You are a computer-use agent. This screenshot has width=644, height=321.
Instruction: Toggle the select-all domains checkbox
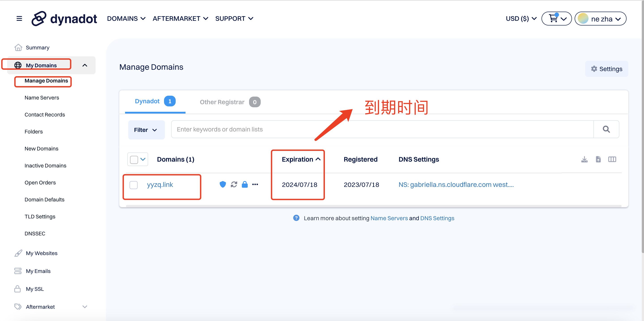134,160
